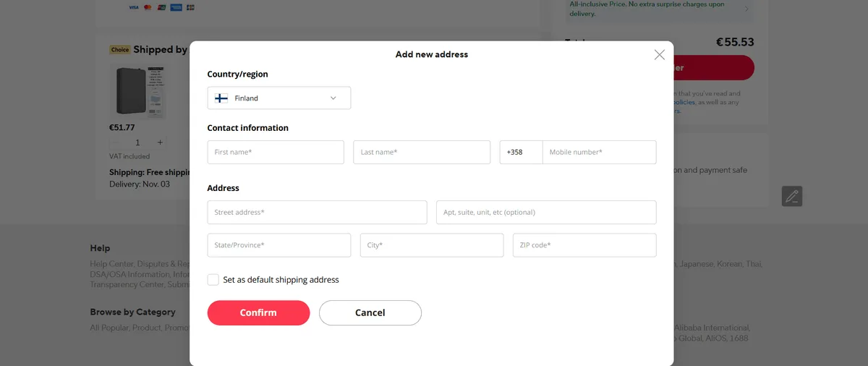The image size is (868, 366).
Task: Click the floating edit pencil icon
Action: pos(792,196)
